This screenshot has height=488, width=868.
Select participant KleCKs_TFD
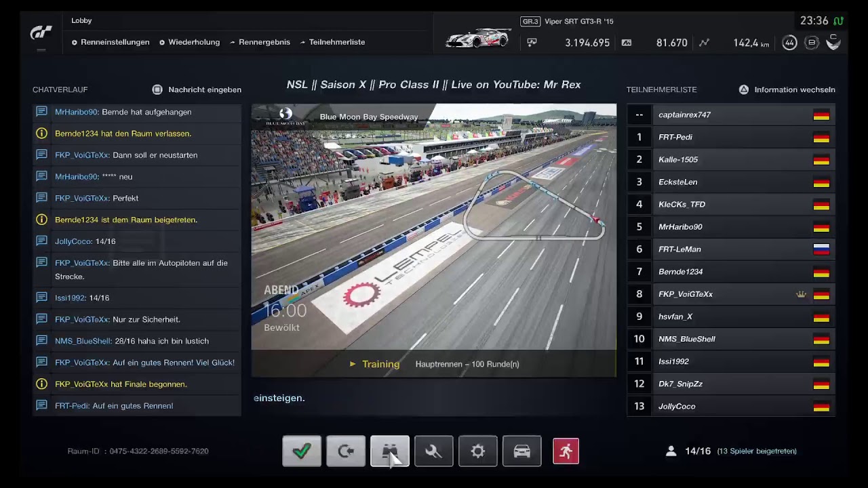coord(731,205)
